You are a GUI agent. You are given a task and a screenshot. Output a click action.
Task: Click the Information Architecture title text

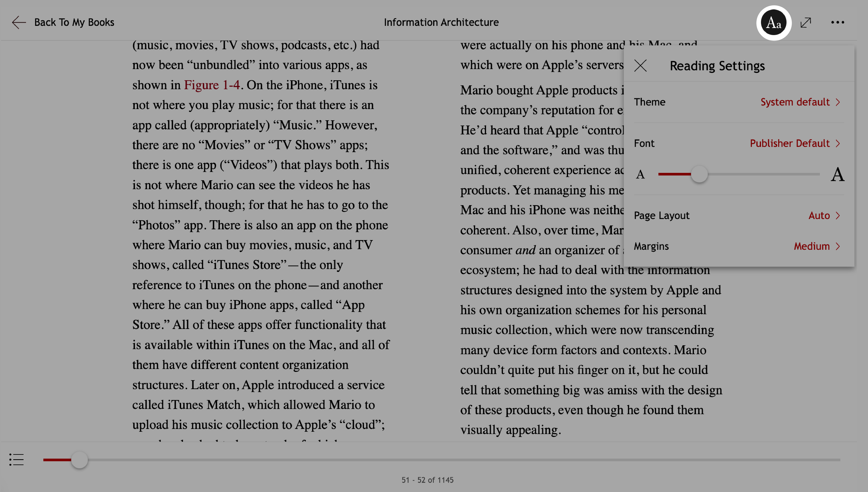(x=441, y=22)
